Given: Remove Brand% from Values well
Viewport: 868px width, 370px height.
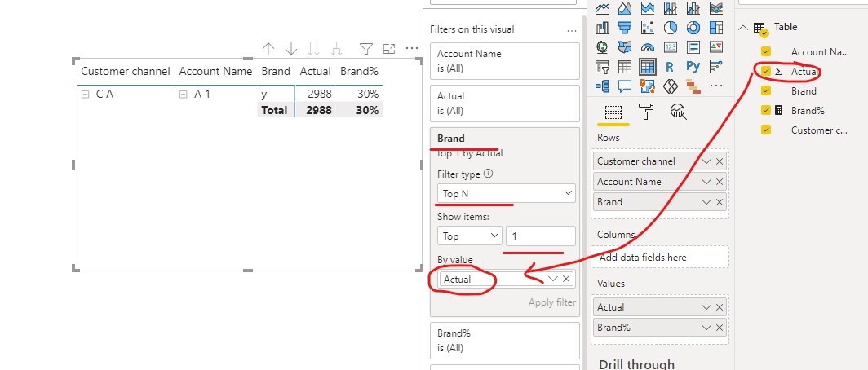Looking at the screenshot, I should (719, 328).
